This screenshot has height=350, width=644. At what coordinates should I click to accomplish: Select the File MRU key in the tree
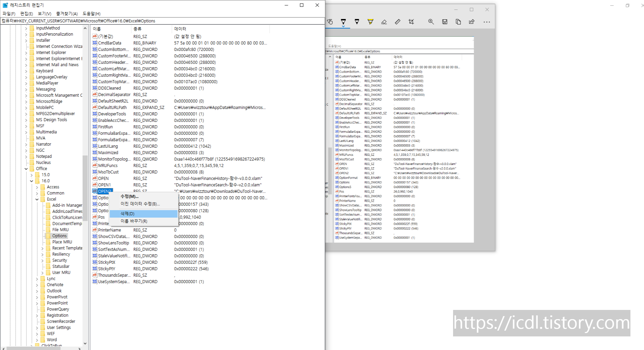pos(60,230)
